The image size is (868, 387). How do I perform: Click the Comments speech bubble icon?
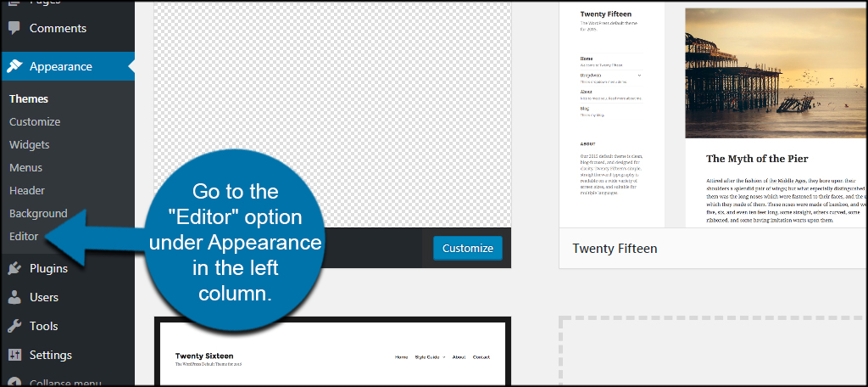point(15,28)
